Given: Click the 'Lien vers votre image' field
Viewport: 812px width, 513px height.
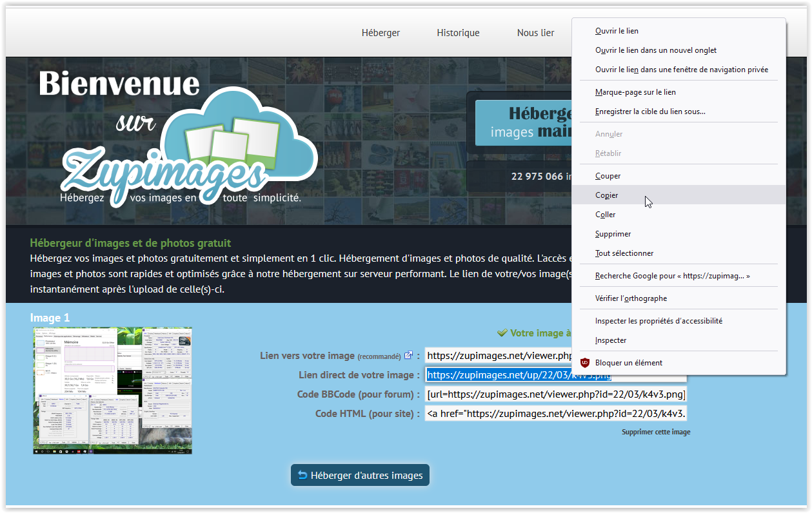Looking at the screenshot, I should [x=498, y=355].
